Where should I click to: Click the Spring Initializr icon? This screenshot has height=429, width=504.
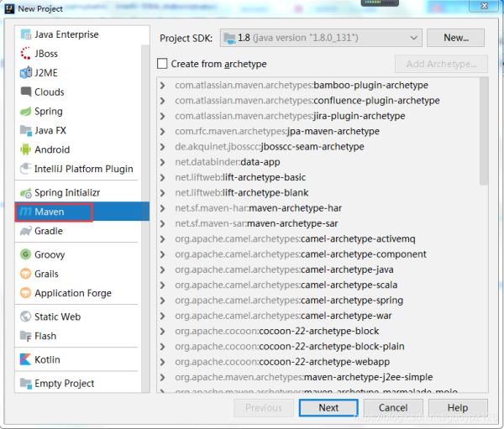(x=26, y=193)
